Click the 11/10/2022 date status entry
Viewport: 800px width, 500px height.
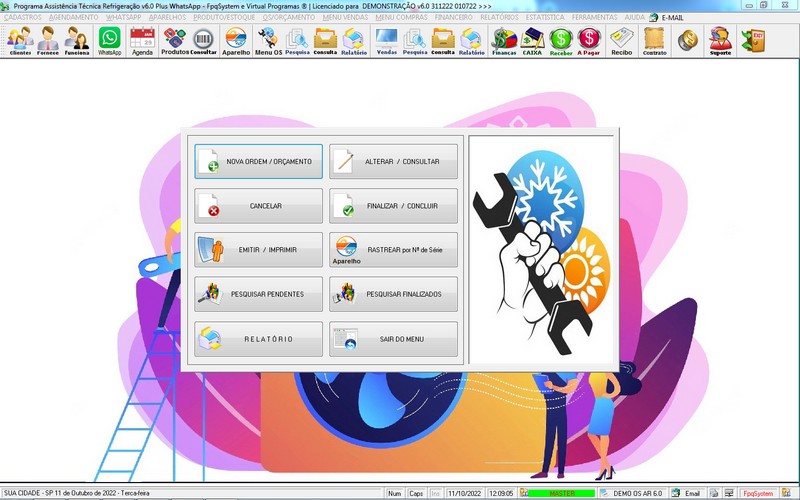click(x=465, y=493)
